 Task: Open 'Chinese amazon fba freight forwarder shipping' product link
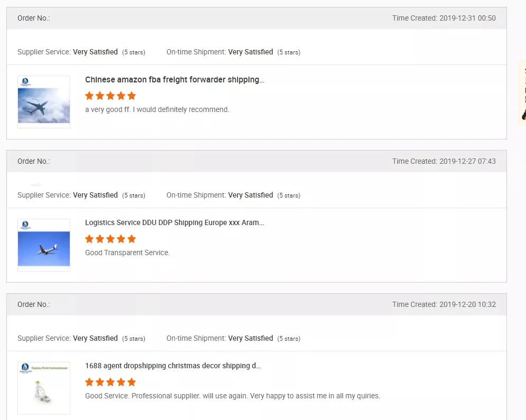click(174, 80)
